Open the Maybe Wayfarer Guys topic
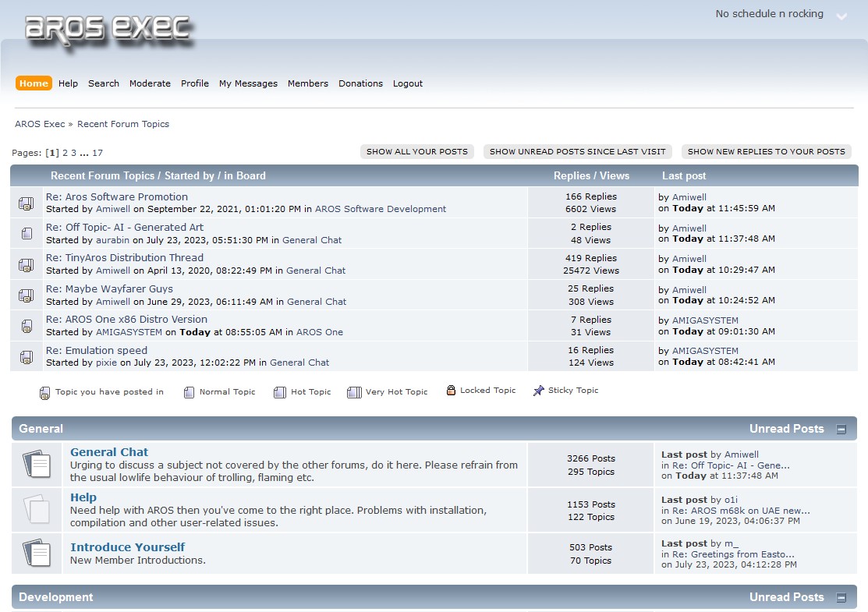Viewport: 868px width, 612px height. [x=109, y=288]
